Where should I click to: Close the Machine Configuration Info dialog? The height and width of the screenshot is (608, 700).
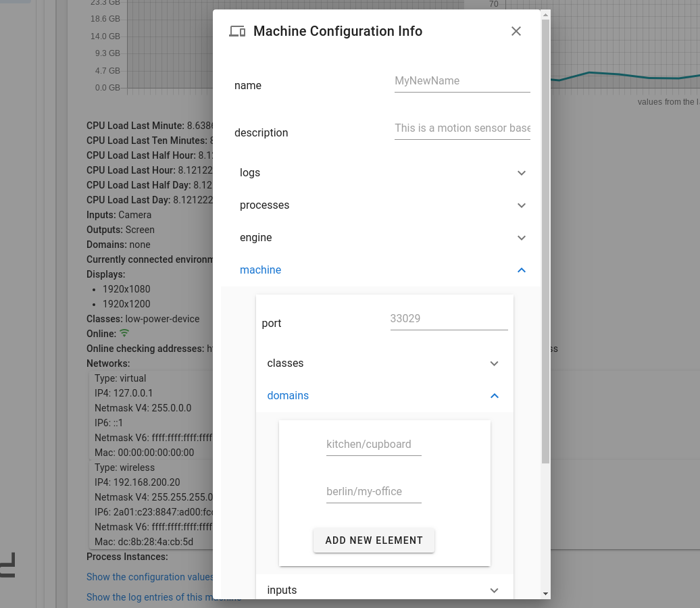click(516, 31)
